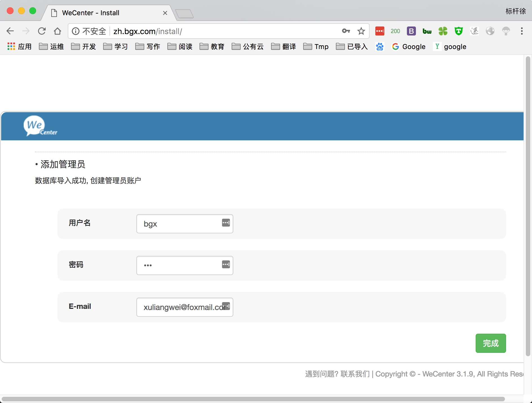Open a new browser tab

tap(184, 14)
